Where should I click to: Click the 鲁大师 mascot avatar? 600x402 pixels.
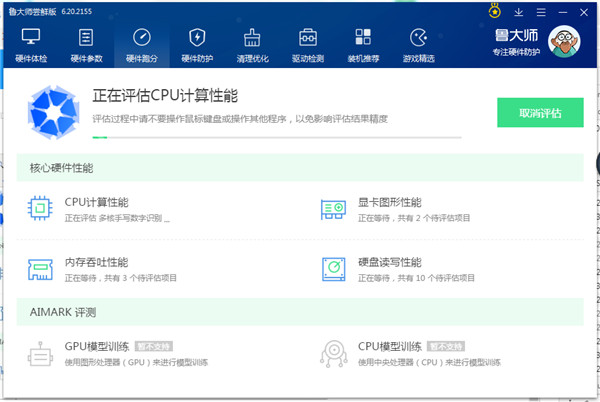pos(564,41)
